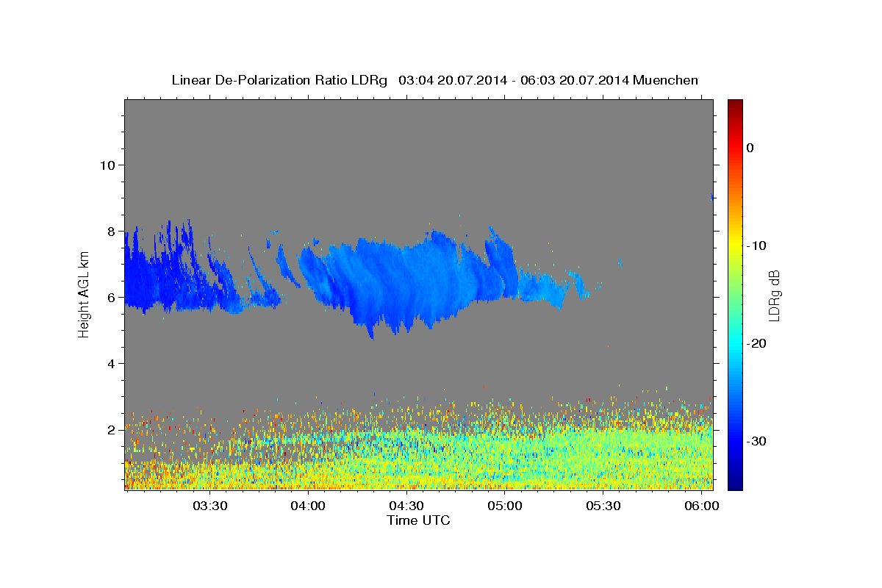Click the colorbar value -10 label
882x588 pixels.
(758, 245)
